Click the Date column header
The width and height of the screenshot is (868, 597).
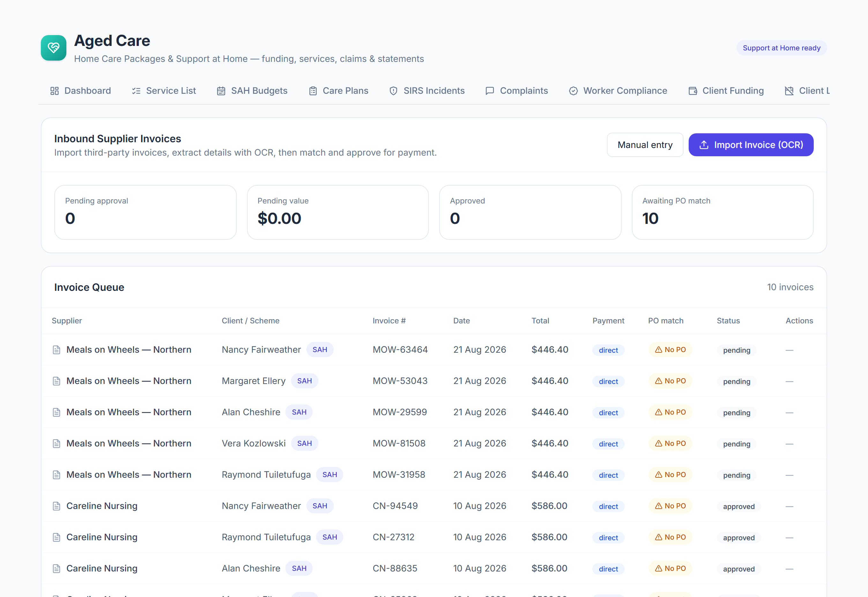click(461, 321)
